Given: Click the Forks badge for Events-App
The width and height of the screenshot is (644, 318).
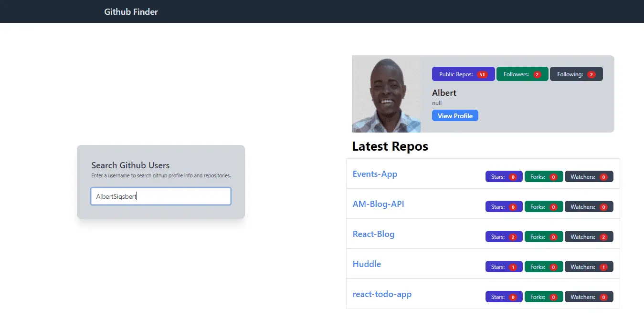Looking at the screenshot, I should (x=543, y=176).
